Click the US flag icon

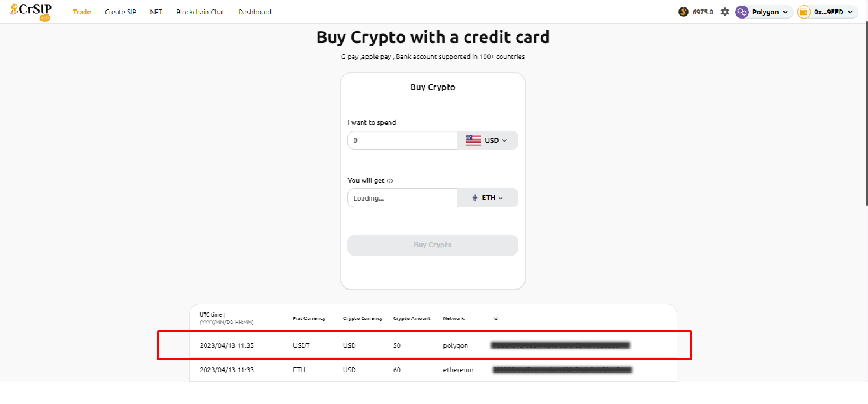coord(473,140)
